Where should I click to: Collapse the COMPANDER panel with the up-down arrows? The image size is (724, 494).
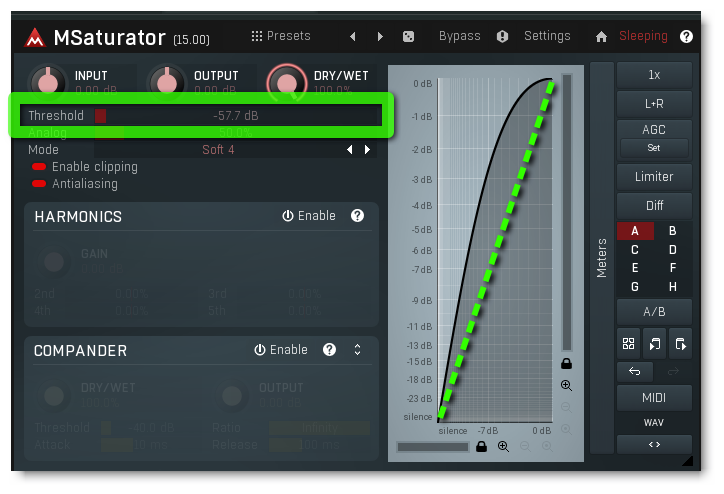[357, 350]
